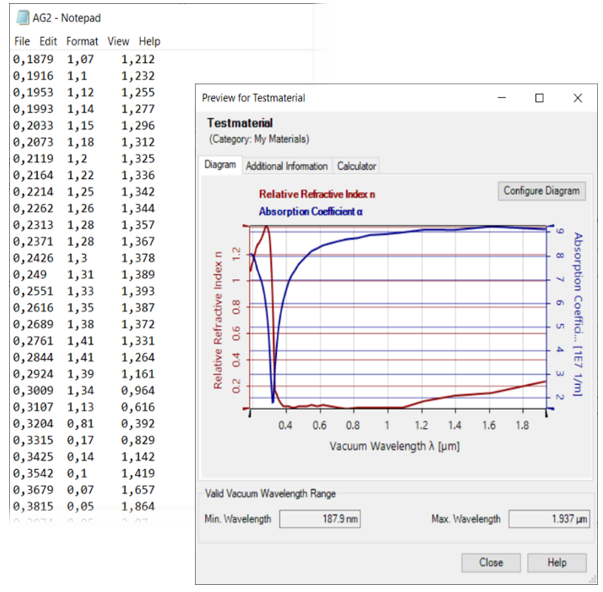
Task: Switch to the Diagram tab
Action: coord(220,165)
